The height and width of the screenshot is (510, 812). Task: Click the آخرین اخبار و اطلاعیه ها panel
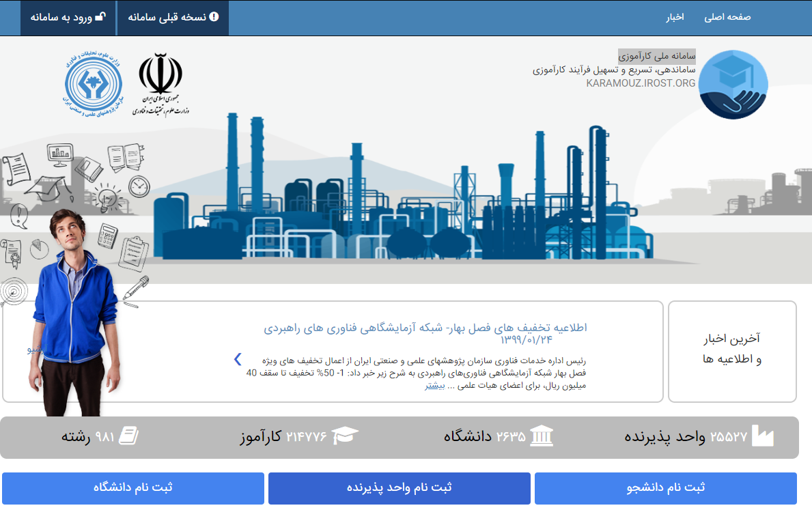point(732,350)
